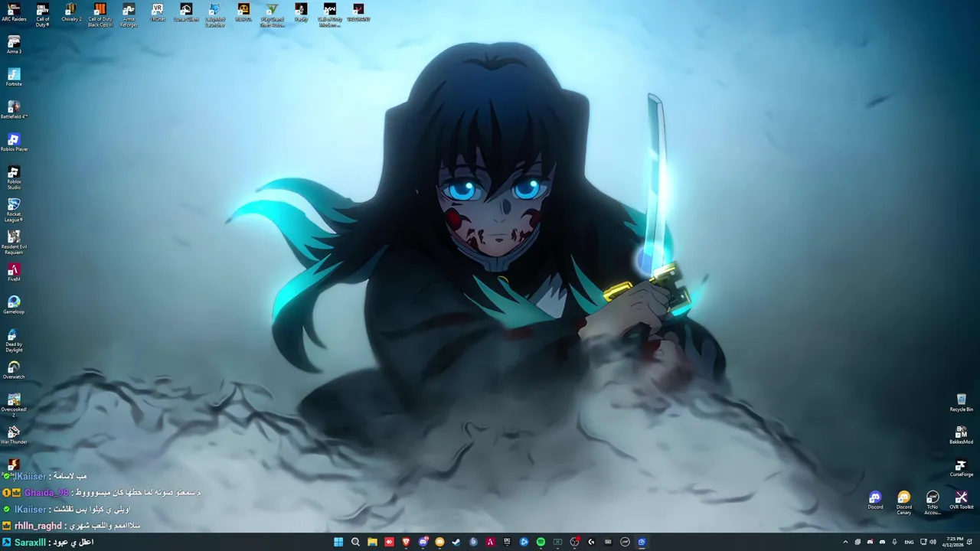This screenshot has width=980, height=551.
Task: Click the BakkesMod desktop shortcut
Action: [x=962, y=435]
